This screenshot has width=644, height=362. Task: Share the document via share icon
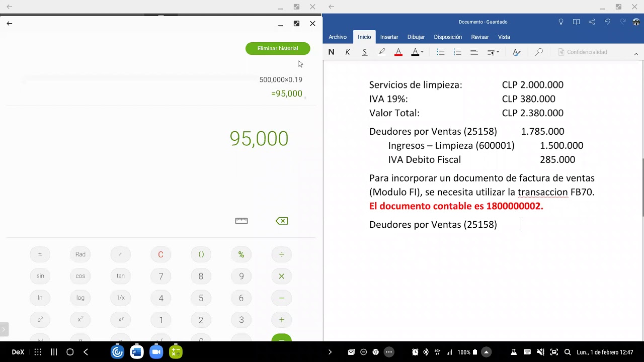pyautogui.click(x=592, y=22)
